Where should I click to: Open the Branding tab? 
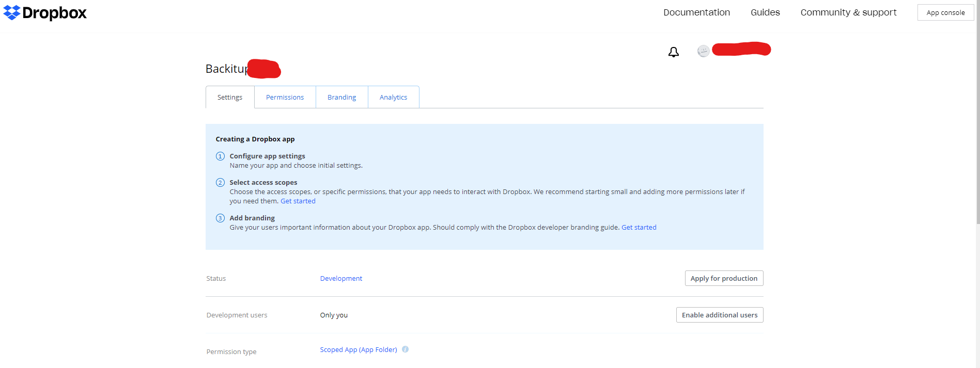tap(341, 98)
